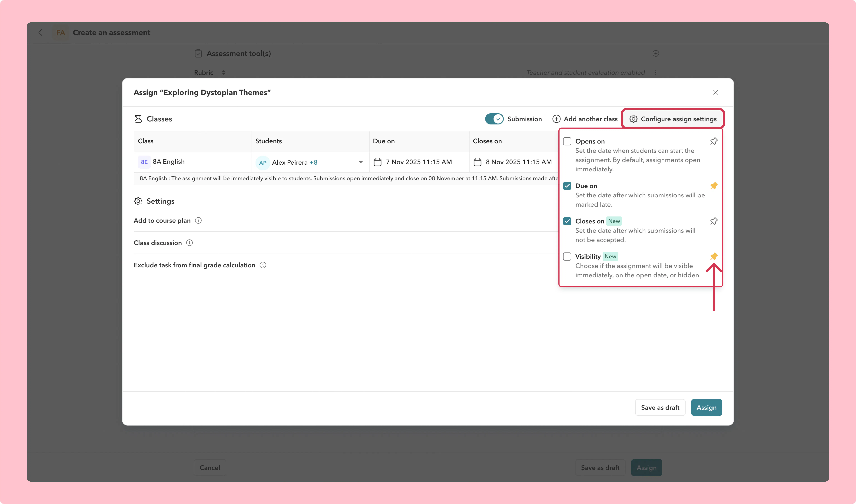The height and width of the screenshot is (504, 856).
Task: Click the Create an assessment page title
Action: coord(111,33)
